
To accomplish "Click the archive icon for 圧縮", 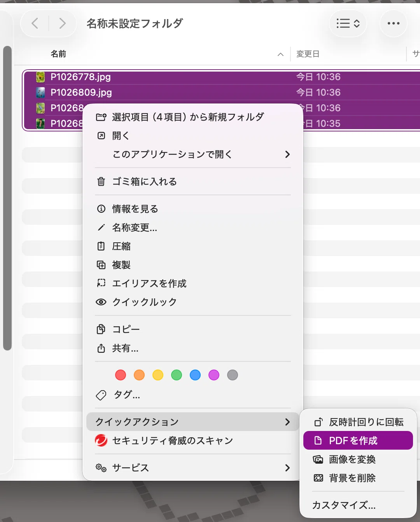I will point(101,246).
